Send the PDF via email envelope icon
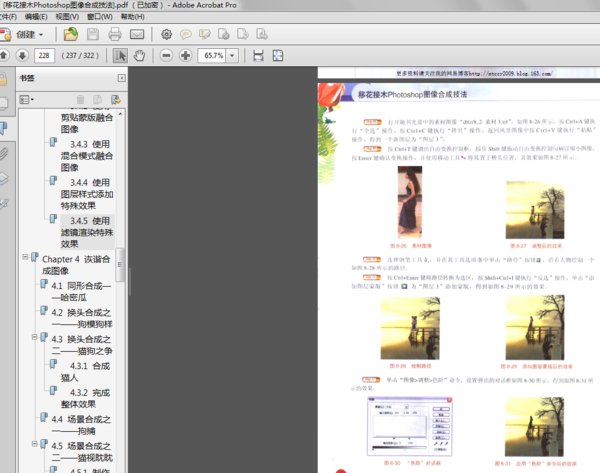 click(138, 34)
